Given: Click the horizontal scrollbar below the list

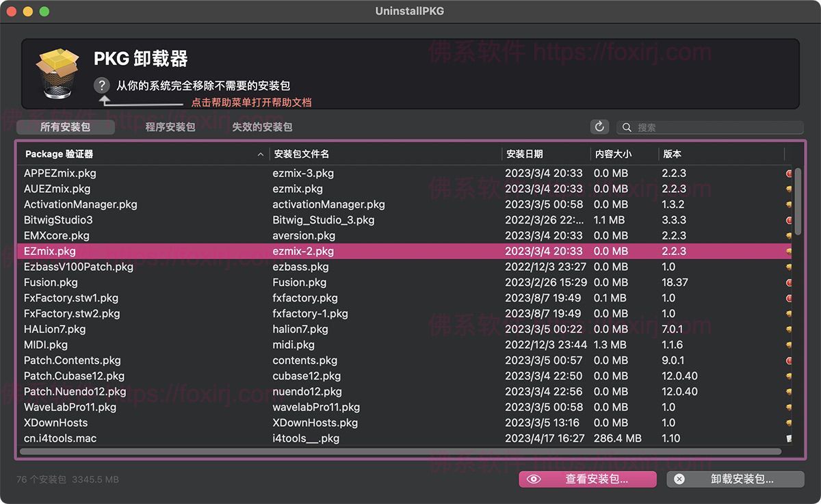Looking at the screenshot, I should [400, 451].
